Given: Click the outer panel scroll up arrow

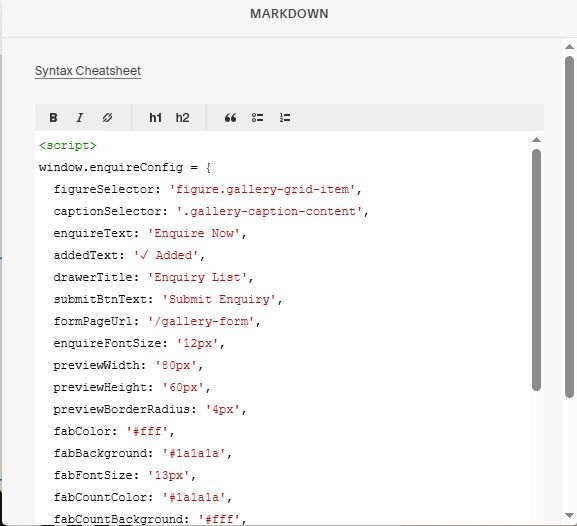Looking at the screenshot, I should [x=569, y=47].
